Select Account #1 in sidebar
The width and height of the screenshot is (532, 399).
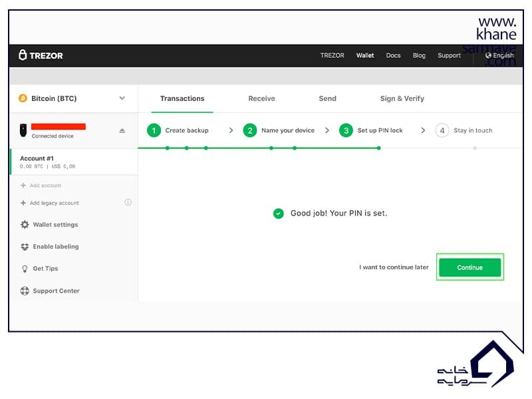point(74,162)
